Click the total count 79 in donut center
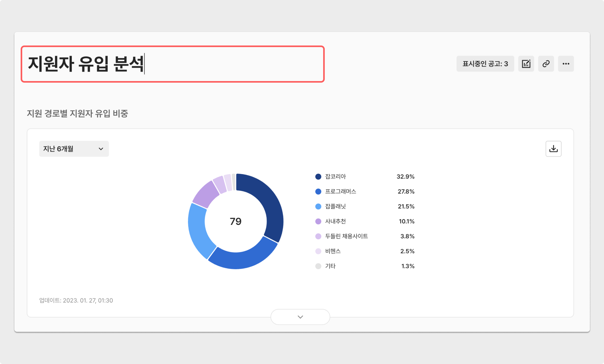Viewport: 604px width, 364px height. tap(236, 221)
